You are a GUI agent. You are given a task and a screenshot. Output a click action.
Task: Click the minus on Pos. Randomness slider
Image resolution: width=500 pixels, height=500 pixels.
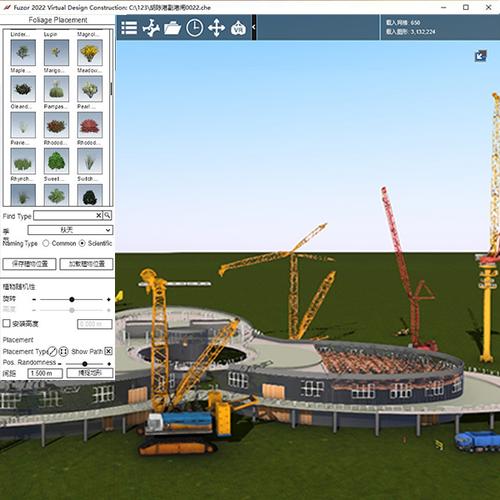[x=60, y=364]
